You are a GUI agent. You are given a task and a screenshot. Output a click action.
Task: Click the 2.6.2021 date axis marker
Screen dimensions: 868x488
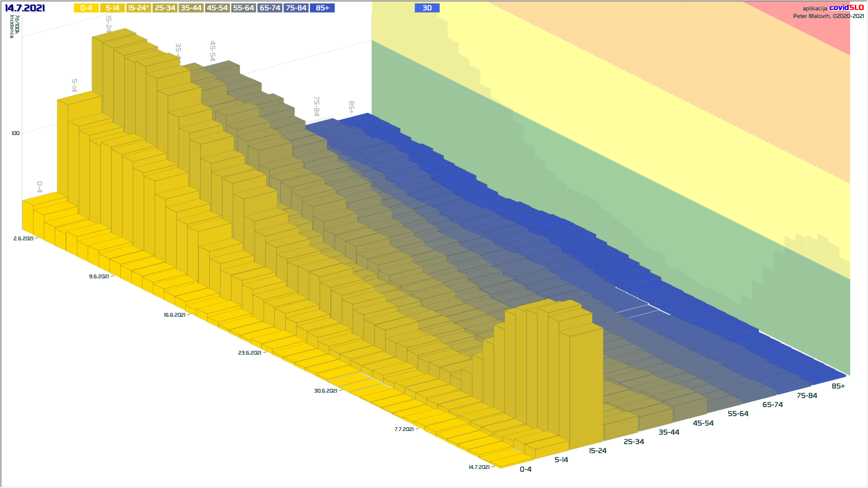pos(24,239)
